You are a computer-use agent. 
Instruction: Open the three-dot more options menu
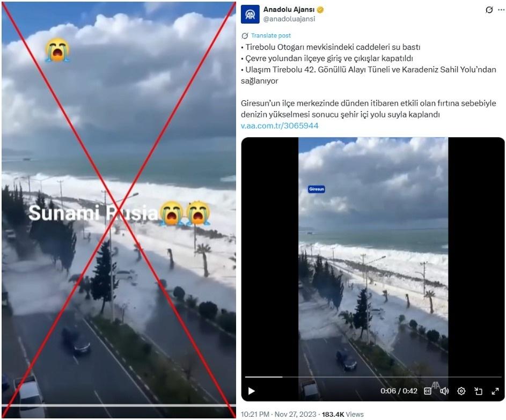[x=501, y=10]
